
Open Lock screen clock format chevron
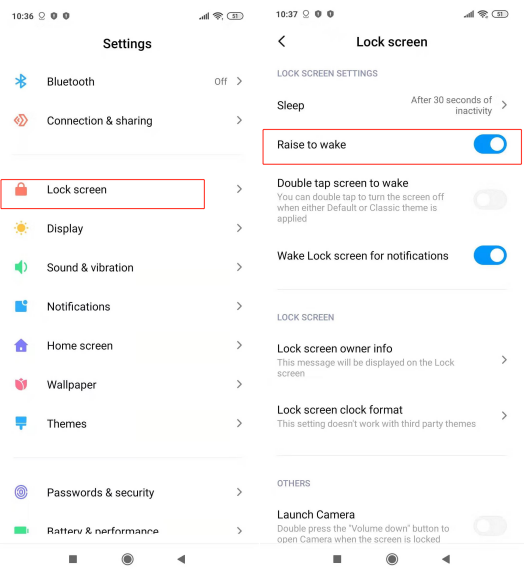[x=504, y=416]
